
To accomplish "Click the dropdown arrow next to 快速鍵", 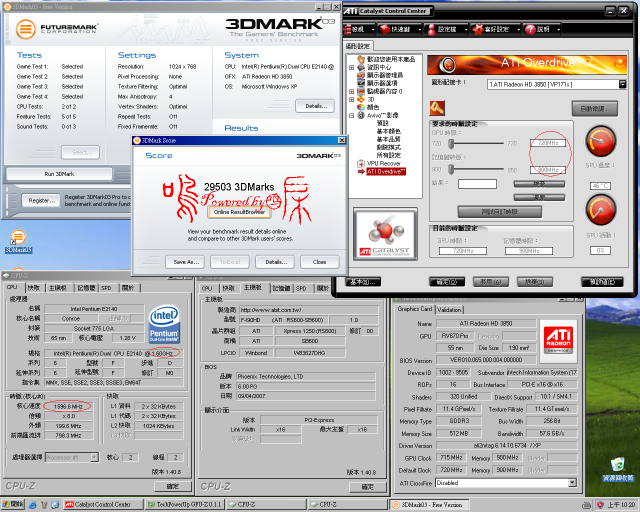I will [x=419, y=29].
